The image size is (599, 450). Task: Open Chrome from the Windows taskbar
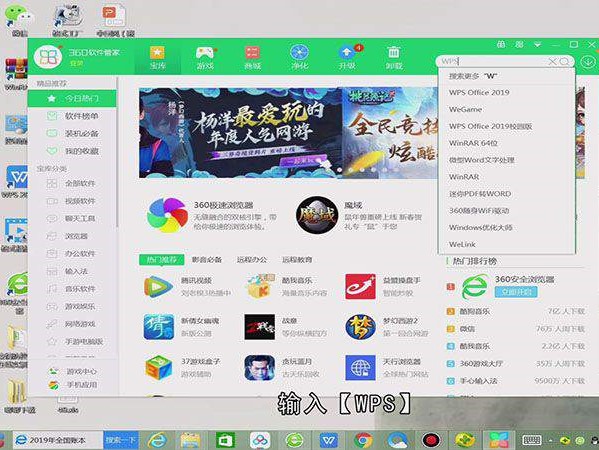click(x=363, y=440)
